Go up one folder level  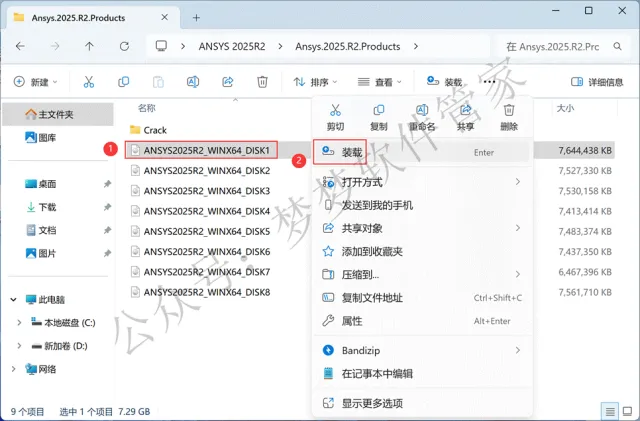pyautogui.click(x=89, y=46)
